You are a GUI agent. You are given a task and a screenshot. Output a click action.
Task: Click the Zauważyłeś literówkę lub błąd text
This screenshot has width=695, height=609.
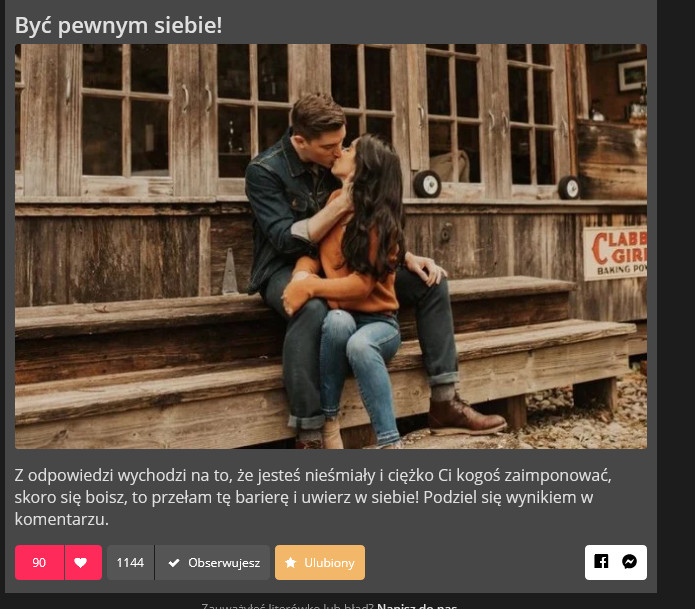(x=287, y=606)
